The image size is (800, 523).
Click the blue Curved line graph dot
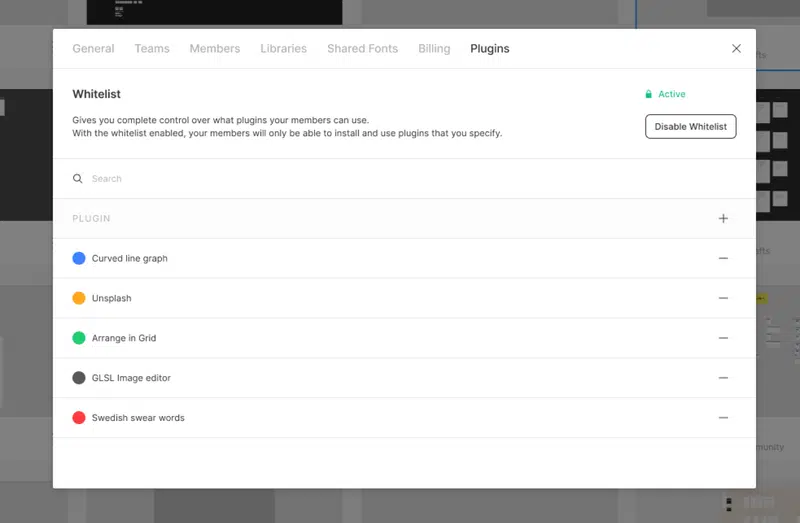coord(79,258)
